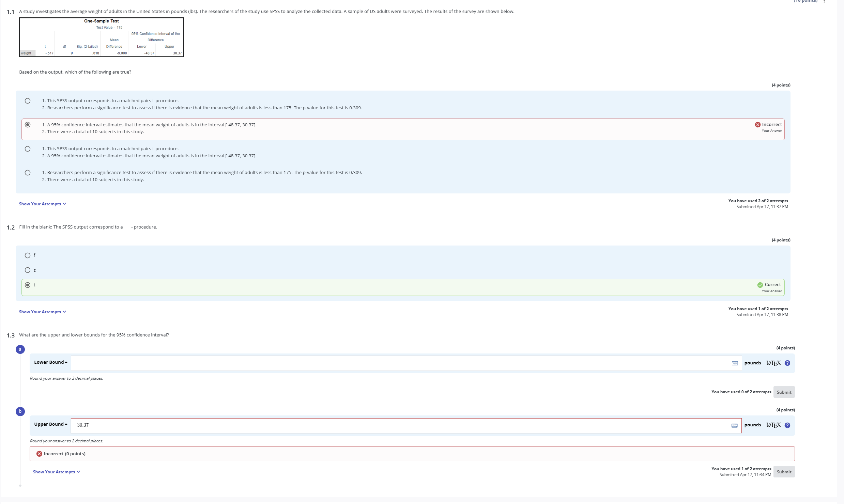
Task: Expand Show Your Attempts for question 1.1
Action: pos(43,204)
